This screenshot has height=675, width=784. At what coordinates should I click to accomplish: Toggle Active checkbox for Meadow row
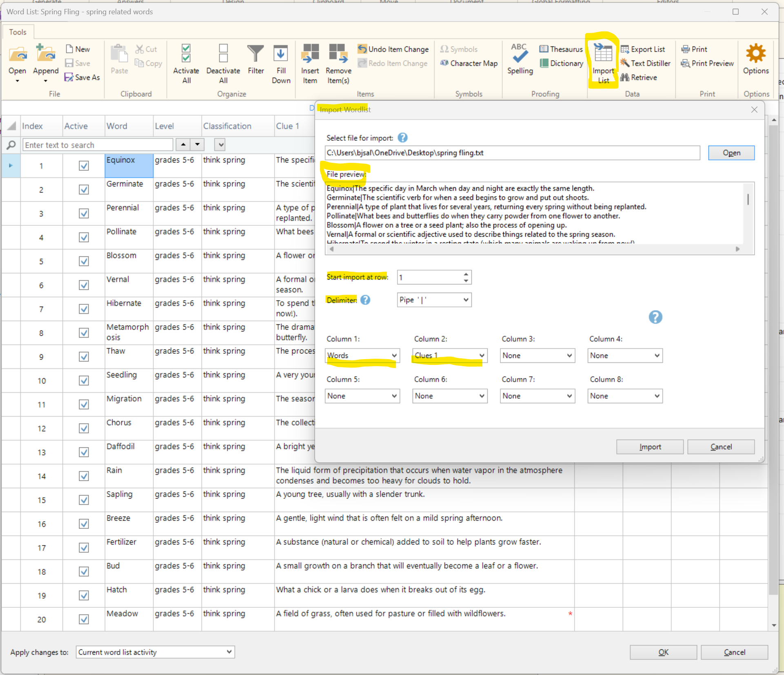84,619
